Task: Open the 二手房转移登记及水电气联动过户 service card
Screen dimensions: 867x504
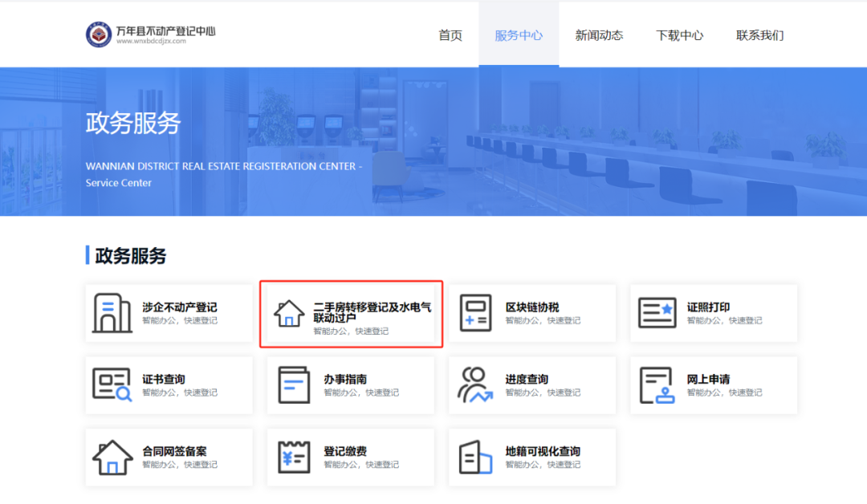Action: [351, 313]
